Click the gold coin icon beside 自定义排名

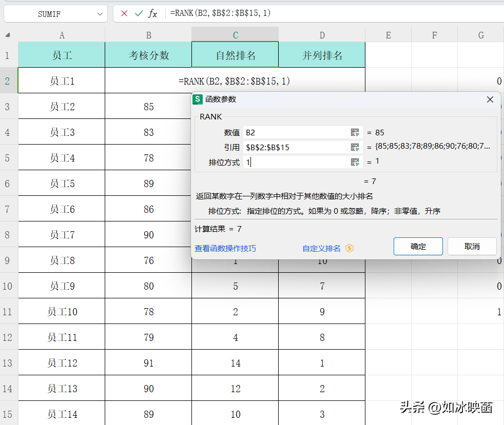tap(350, 248)
